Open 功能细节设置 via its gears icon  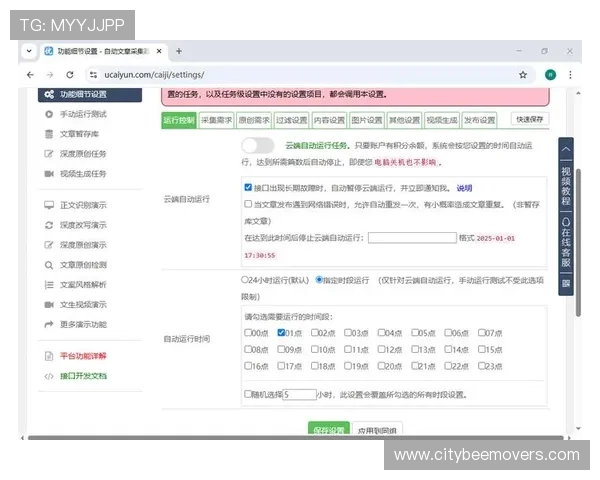click(x=49, y=94)
